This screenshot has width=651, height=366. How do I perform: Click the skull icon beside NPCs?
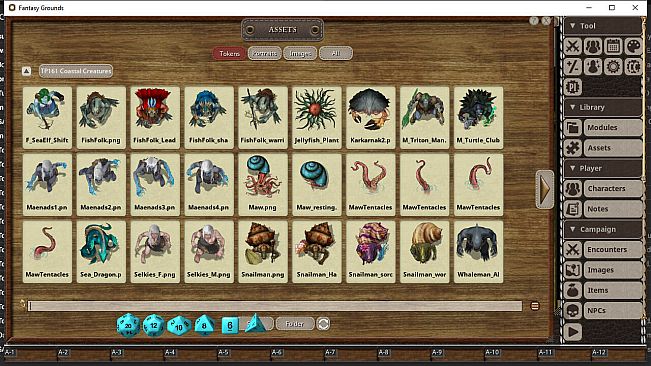tap(573, 310)
